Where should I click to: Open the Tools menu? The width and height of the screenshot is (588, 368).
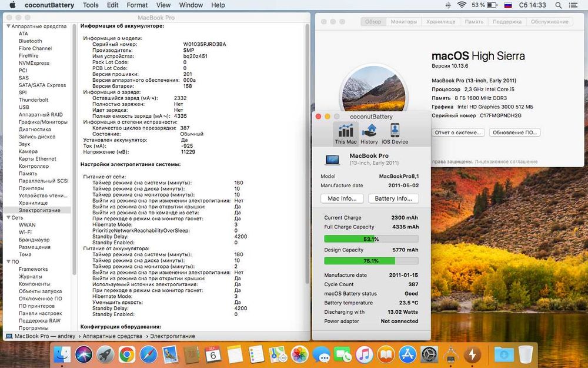click(91, 5)
